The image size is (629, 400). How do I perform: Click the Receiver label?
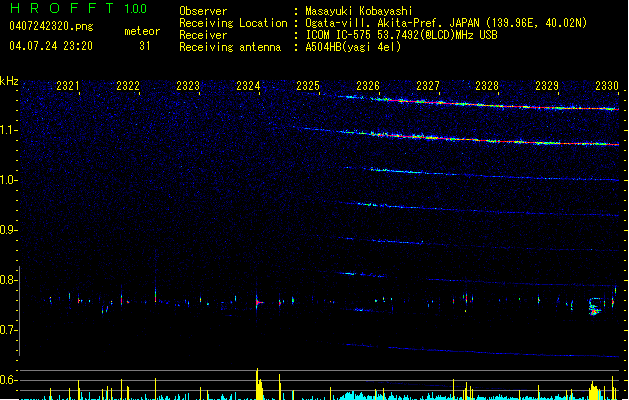(x=203, y=35)
